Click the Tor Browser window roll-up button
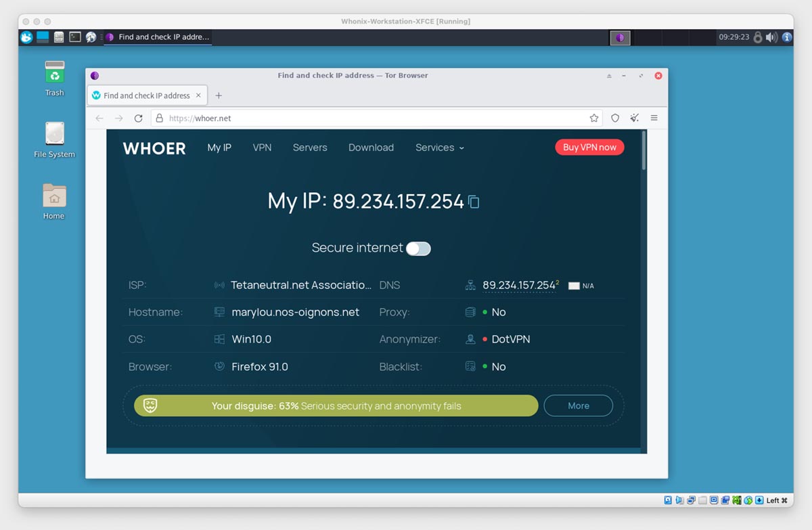Image resolution: width=812 pixels, height=530 pixels. pos(609,76)
